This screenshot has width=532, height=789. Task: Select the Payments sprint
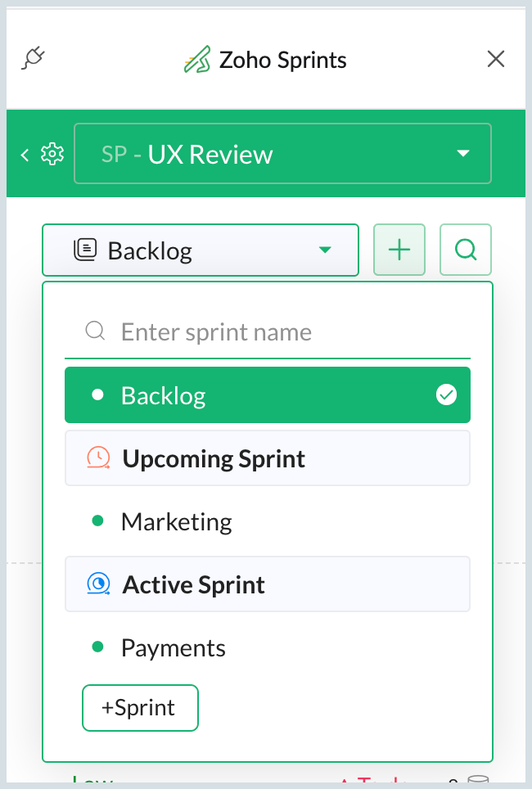268,647
